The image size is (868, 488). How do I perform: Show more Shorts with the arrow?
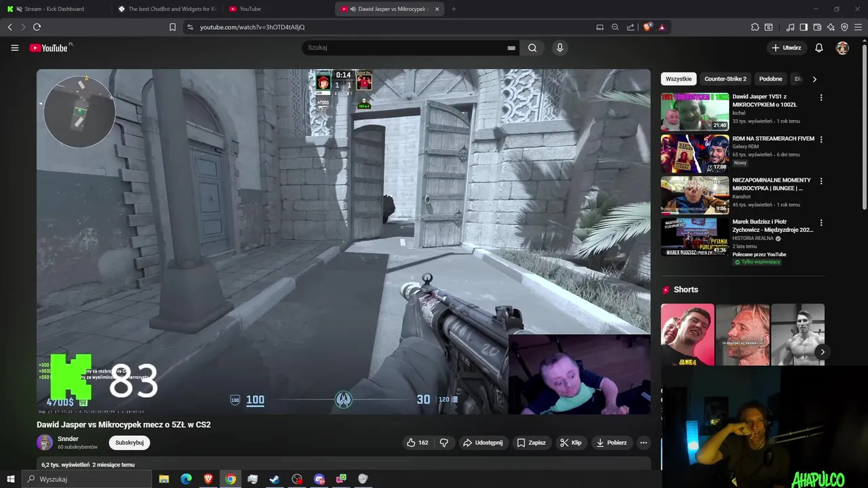(822, 352)
